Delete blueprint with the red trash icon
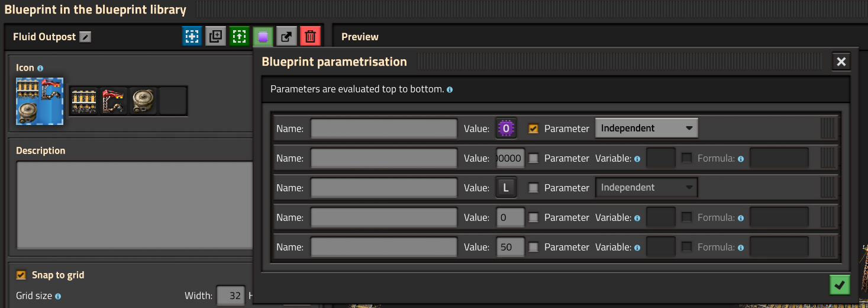868x308 pixels. point(310,37)
